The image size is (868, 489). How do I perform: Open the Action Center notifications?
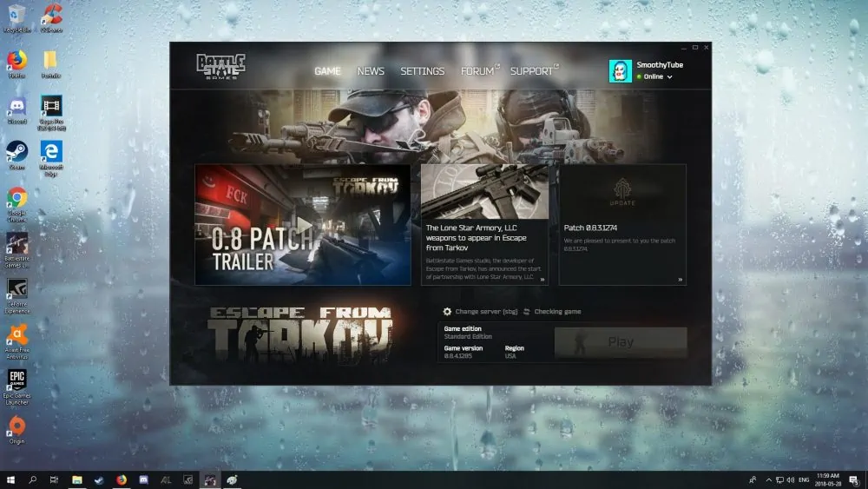pos(853,479)
